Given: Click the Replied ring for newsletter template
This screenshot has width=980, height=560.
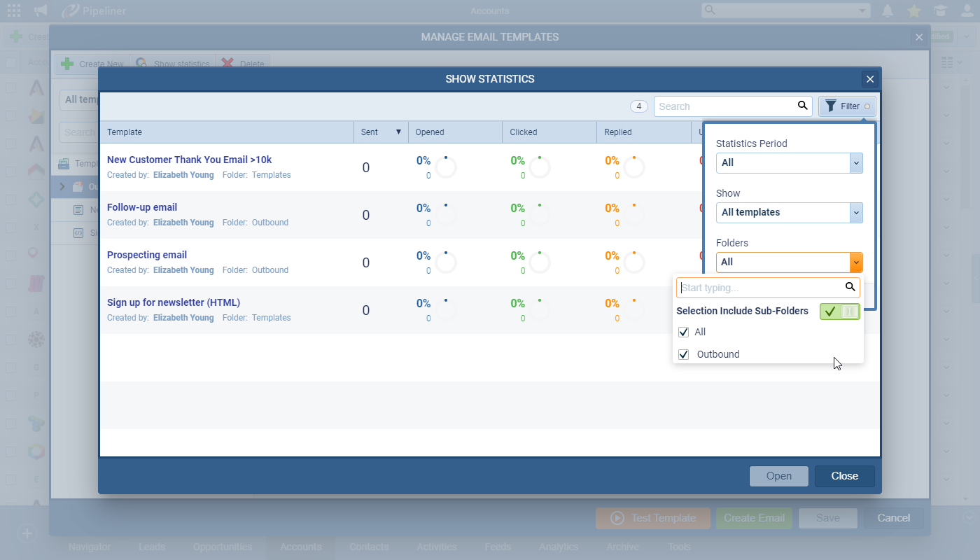Looking at the screenshot, I should (x=634, y=310).
